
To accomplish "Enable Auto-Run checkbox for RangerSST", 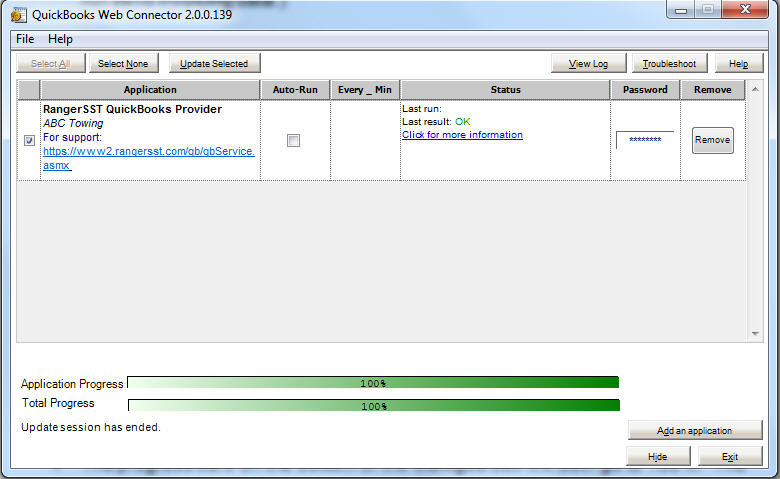I will 293,141.
